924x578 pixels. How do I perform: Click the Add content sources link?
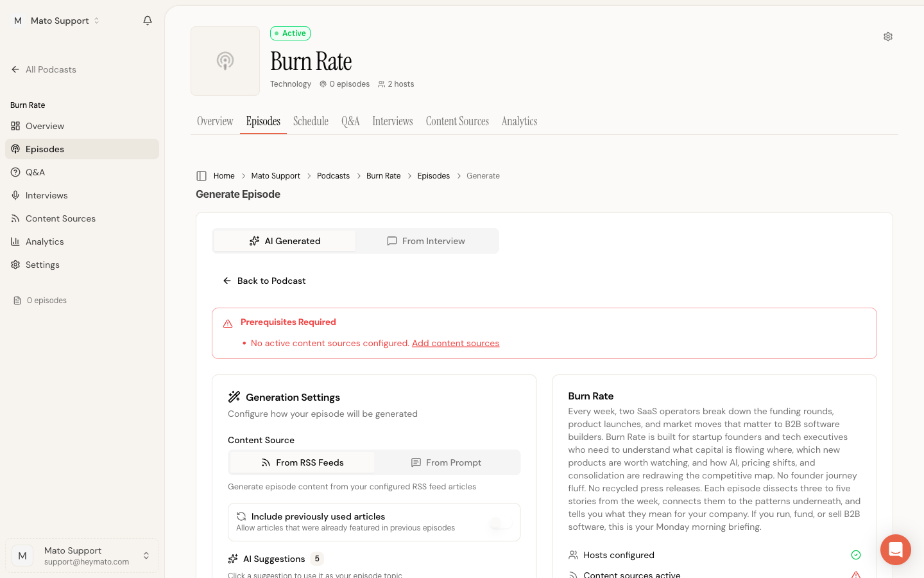(x=456, y=343)
